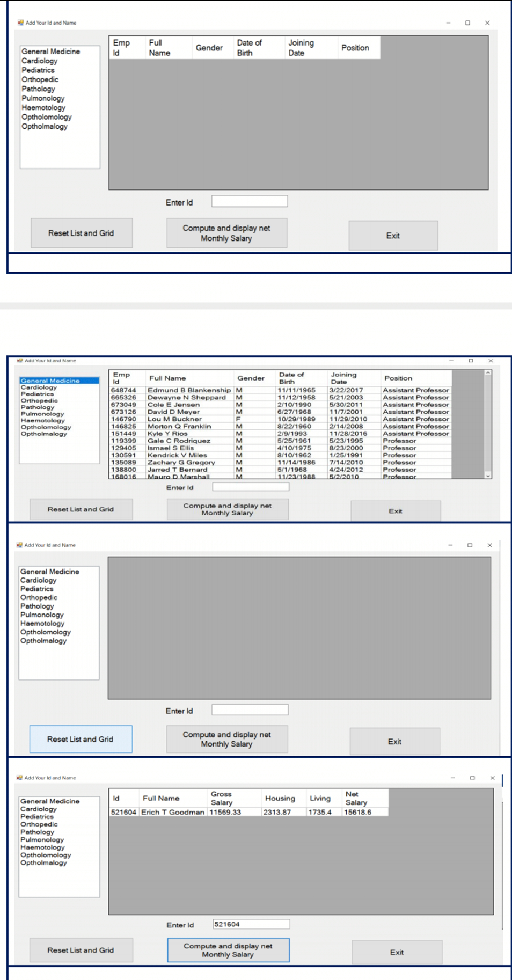The height and width of the screenshot is (980, 512).
Task: Focus Enter Id field in employee list window
Action: coord(251,487)
